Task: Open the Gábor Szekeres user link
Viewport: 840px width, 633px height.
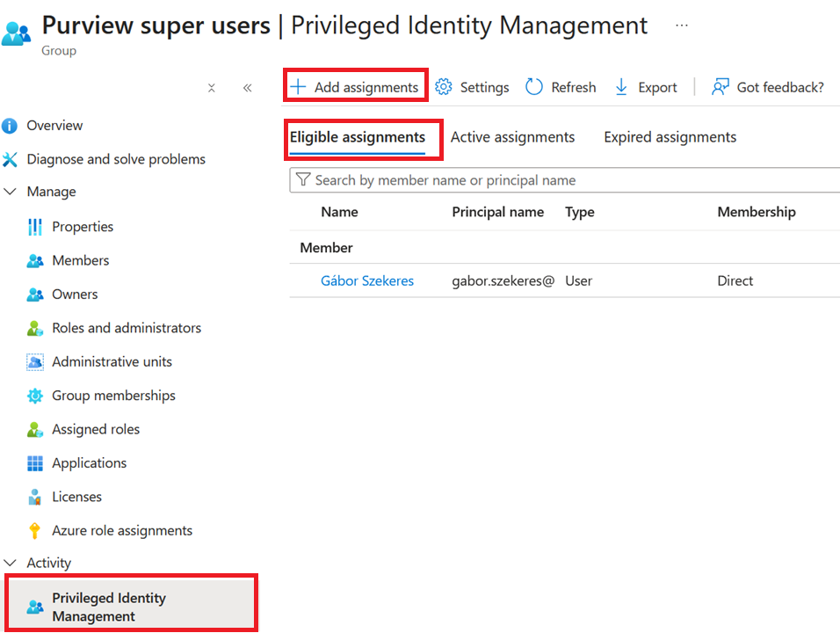Action: coord(367,280)
